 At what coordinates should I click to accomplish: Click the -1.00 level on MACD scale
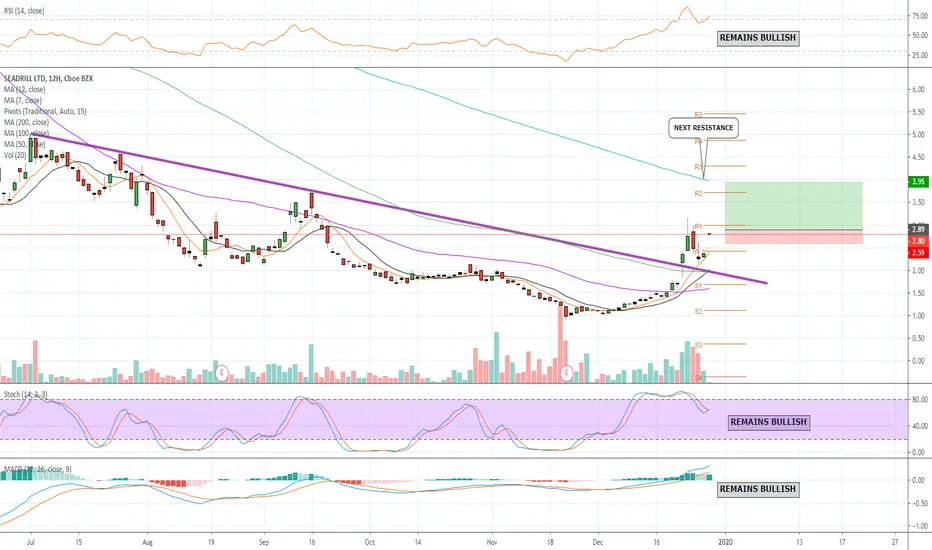pos(918,526)
